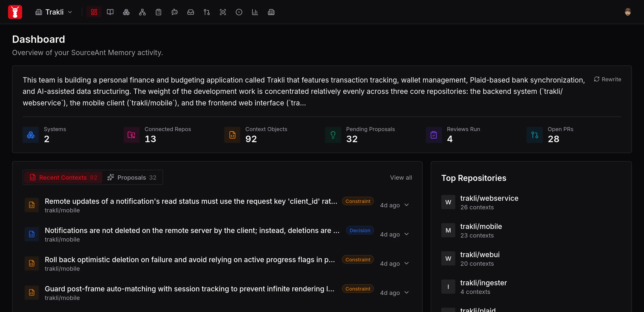Click Rewrite to regenerate the summary
Viewport: 644px width, 312px height.
tap(608, 79)
